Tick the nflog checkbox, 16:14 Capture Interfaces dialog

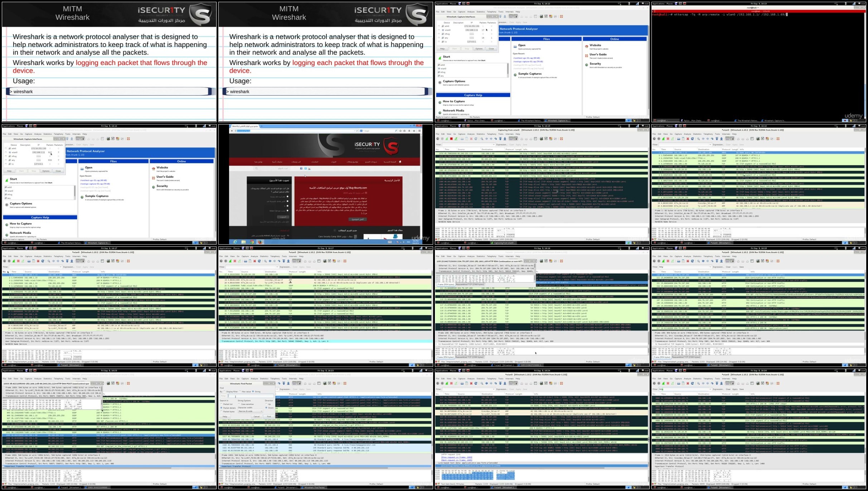[x=6, y=156]
